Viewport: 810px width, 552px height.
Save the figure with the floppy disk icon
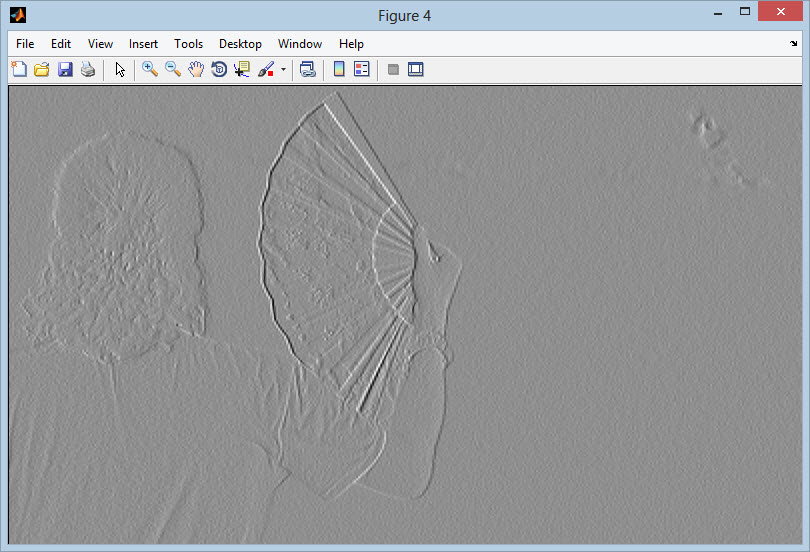point(65,69)
